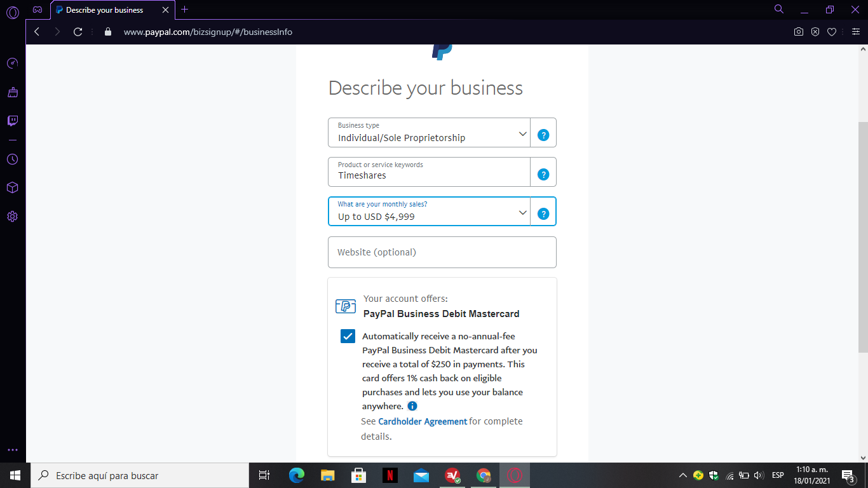Open the volume control in system tray
Screen dimensions: 868x488
(x=759, y=475)
